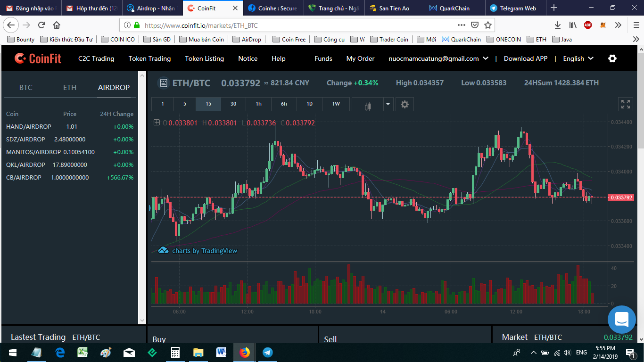
Task: Open the English language dropdown
Action: (578, 58)
